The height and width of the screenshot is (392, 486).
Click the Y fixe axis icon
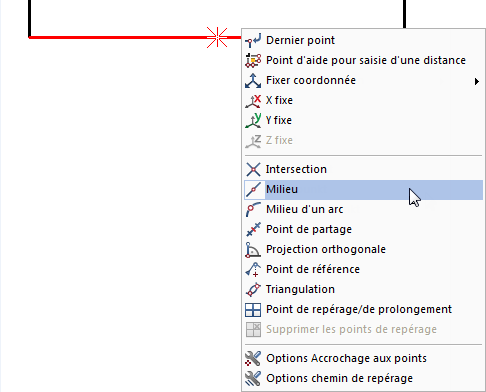[x=253, y=120]
